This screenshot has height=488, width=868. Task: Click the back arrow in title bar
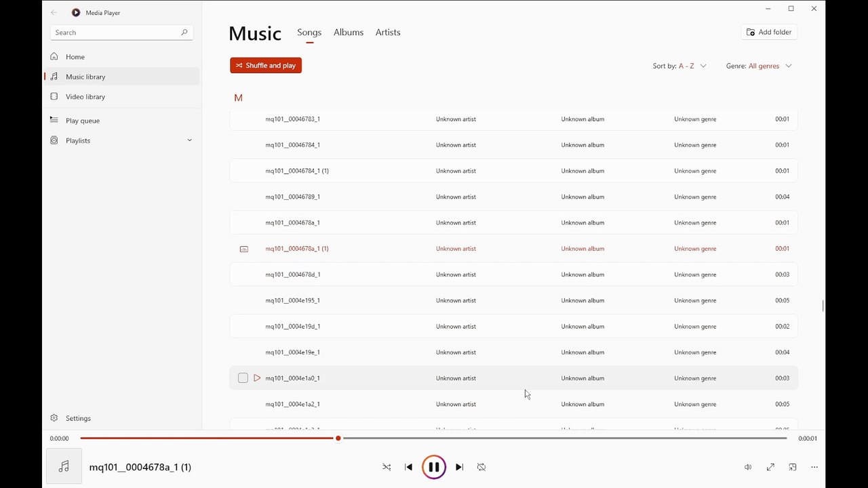click(x=54, y=12)
